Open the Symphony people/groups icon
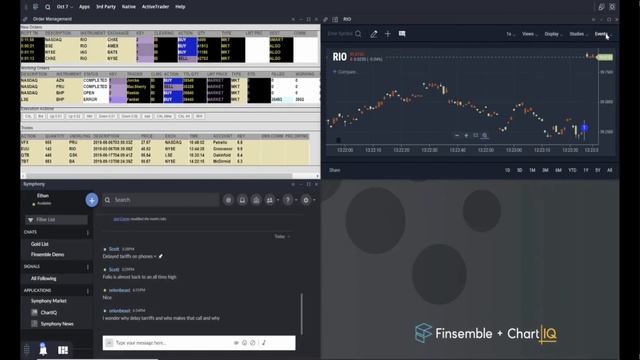 [270, 200]
